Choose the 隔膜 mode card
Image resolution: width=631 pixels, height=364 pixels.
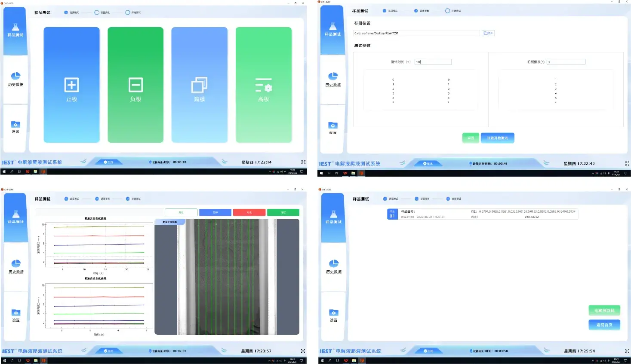click(x=199, y=85)
